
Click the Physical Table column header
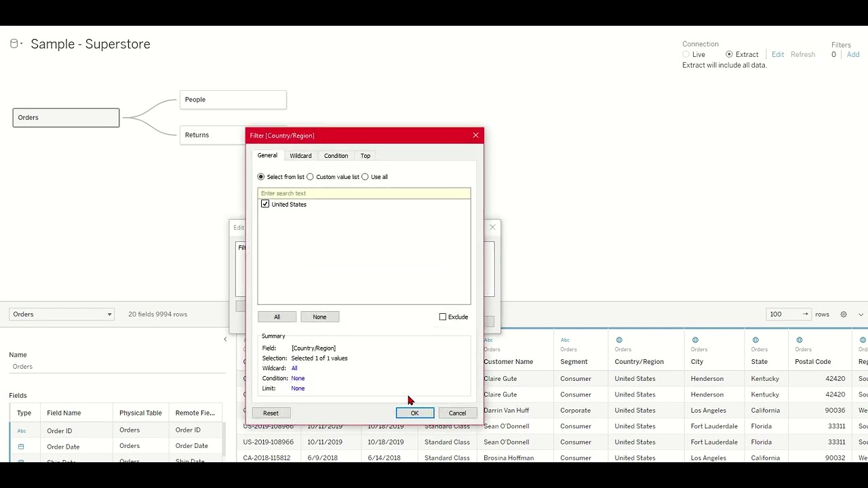140,413
